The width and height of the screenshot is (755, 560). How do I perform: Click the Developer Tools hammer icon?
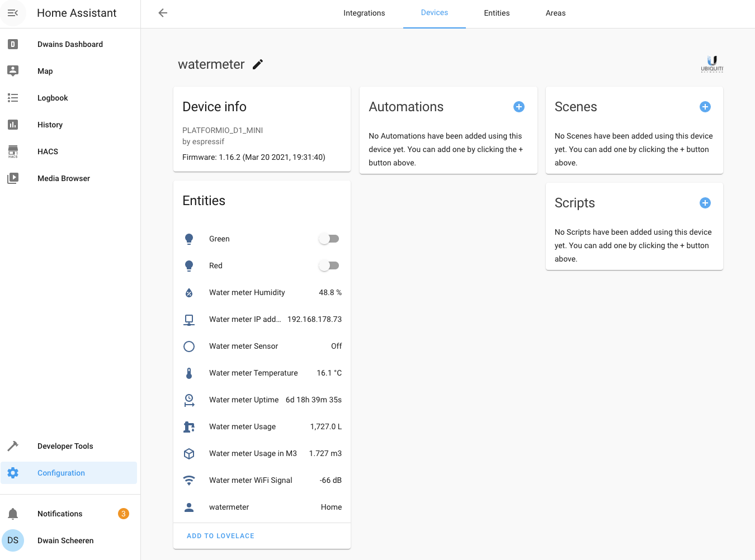(13, 446)
